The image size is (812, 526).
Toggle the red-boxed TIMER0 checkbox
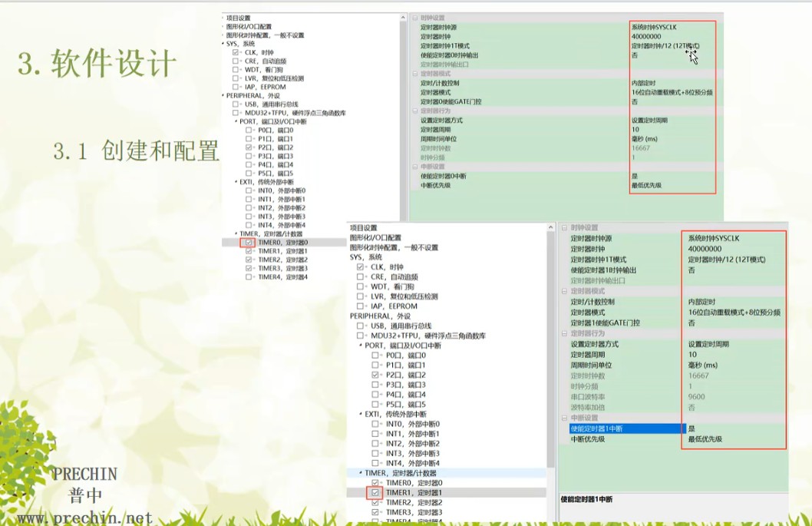[x=249, y=243]
